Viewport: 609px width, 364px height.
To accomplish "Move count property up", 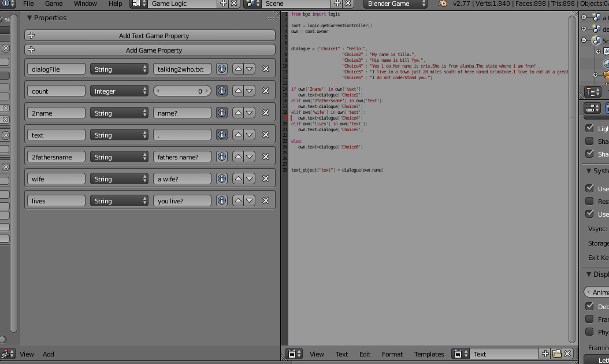I will click(x=238, y=91).
